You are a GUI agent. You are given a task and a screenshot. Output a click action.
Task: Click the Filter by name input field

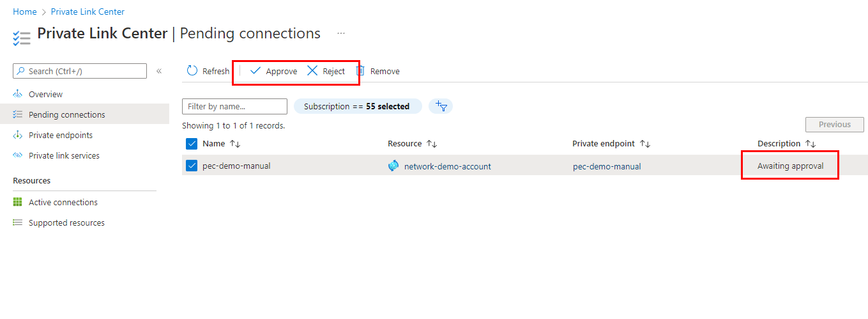pos(234,106)
